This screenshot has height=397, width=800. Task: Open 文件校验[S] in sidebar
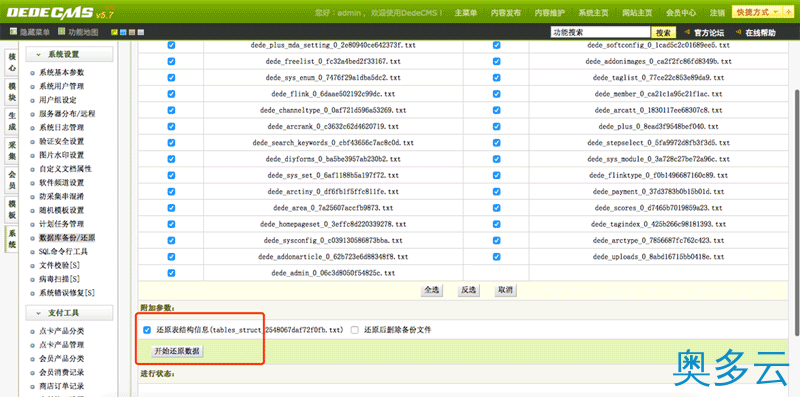59,266
